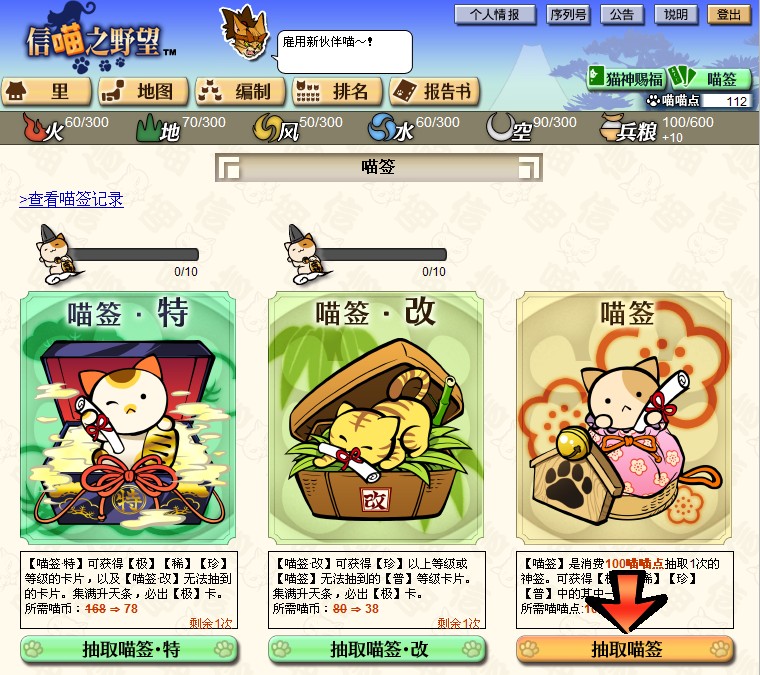
Task: Open 查看喵签记录 link
Action: click(x=71, y=199)
